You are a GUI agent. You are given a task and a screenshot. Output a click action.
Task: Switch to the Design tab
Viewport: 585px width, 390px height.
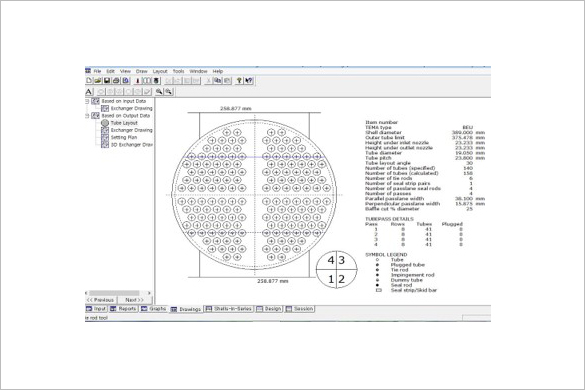click(269, 309)
